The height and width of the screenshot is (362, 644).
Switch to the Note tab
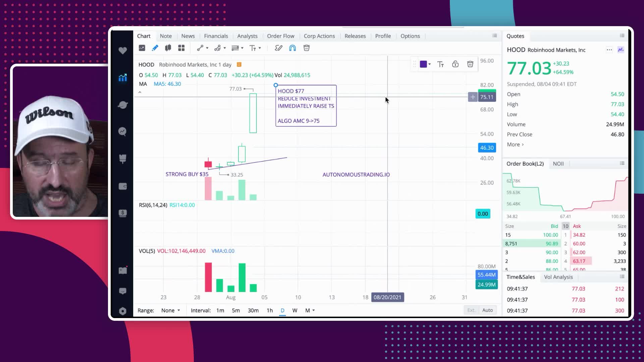tap(166, 36)
